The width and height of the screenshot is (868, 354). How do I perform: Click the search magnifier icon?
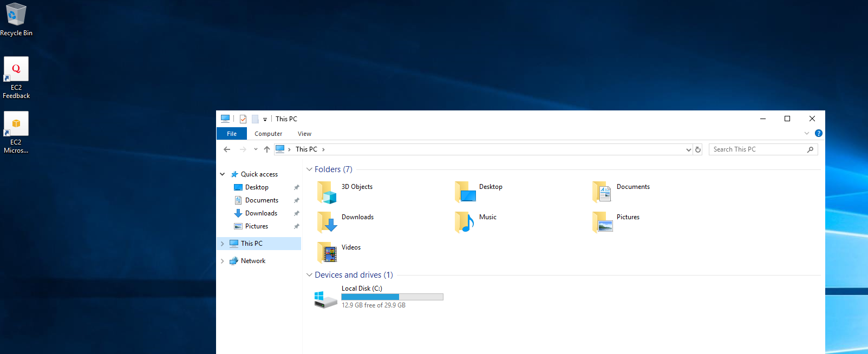coord(811,149)
